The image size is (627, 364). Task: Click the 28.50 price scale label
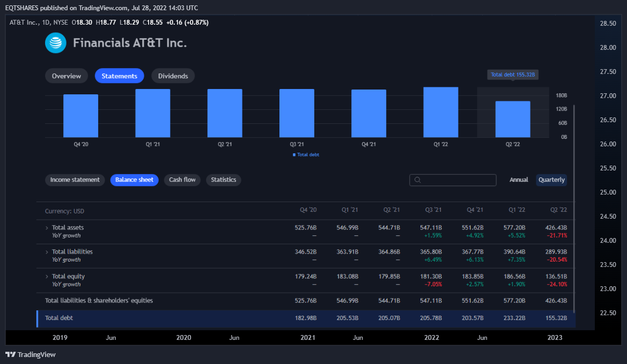click(x=608, y=24)
